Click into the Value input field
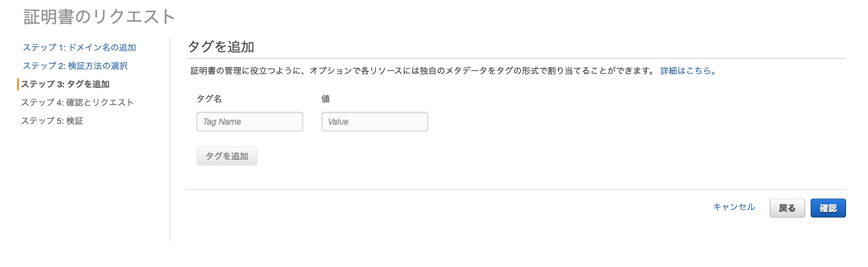The image size is (868, 267). click(x=375, y=122)
